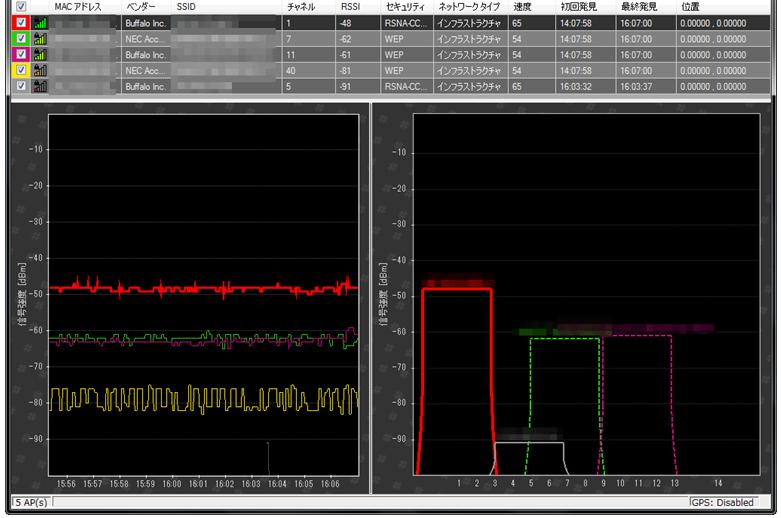Viewport: 781px width, 518px height.
Task: Click the yellow fluctuating trace in time graph
Action: click(x=203, y=399)
